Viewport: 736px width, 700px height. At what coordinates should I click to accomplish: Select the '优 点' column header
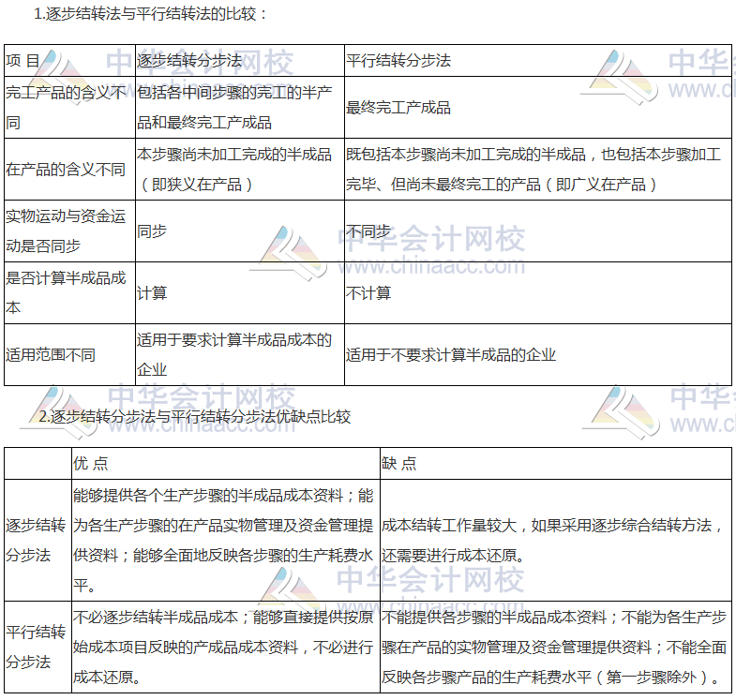226,463
